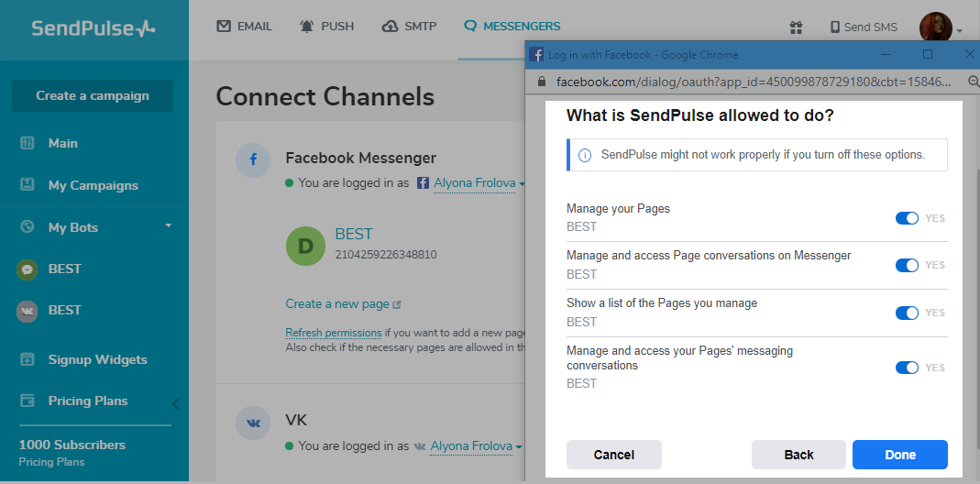Select the Messenger BEST bot icon

click(x=28, y=269)
